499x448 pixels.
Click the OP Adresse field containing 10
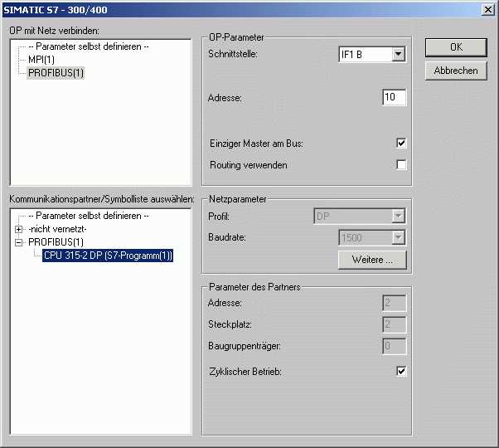[x=394, y=97]
